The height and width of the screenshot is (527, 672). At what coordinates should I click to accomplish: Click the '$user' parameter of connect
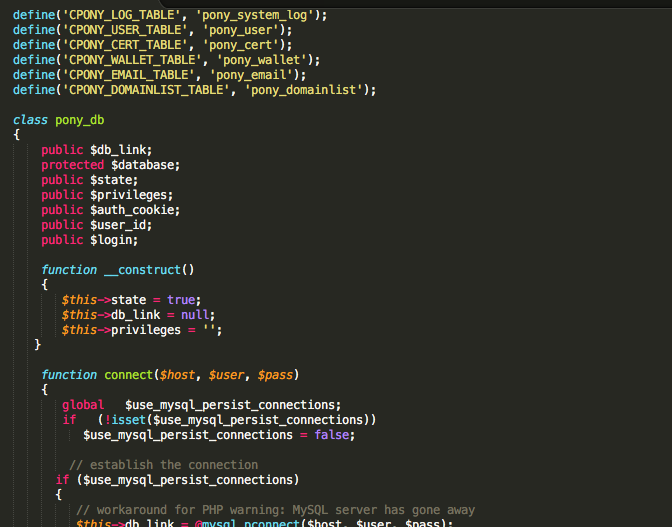coord(226,375)
